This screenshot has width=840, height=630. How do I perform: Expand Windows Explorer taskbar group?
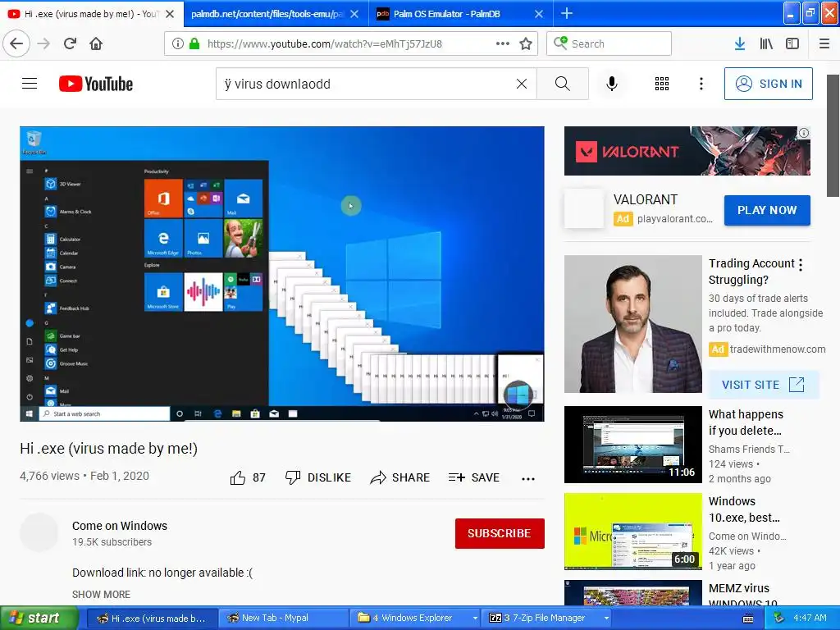(x=475, y=618)
